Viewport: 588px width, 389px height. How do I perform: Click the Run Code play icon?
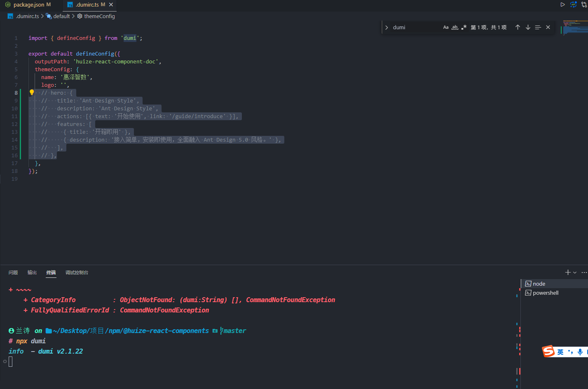(x=562, y=5)
